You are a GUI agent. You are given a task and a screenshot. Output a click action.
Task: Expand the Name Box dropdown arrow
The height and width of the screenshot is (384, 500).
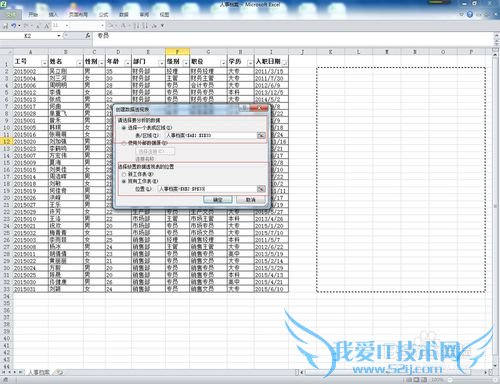pos(59,36)
